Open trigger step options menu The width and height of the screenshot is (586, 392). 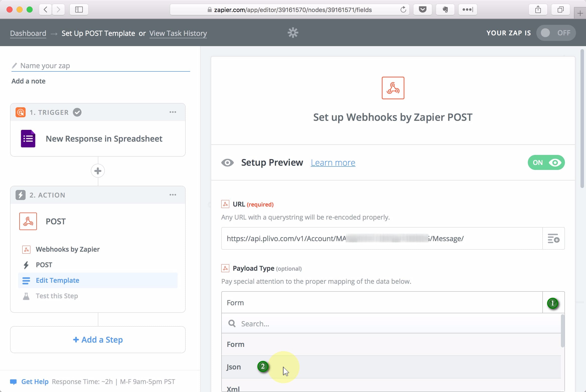click(x=173, y=112)
